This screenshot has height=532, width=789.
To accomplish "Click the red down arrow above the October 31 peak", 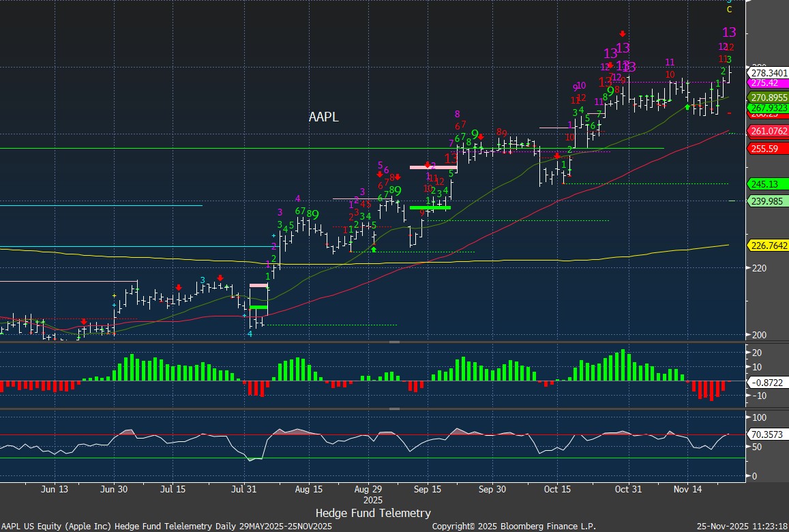I will 623,33.
